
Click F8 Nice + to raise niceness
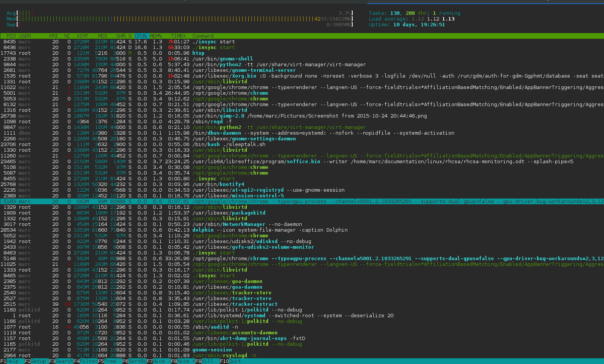pos(183,361)
